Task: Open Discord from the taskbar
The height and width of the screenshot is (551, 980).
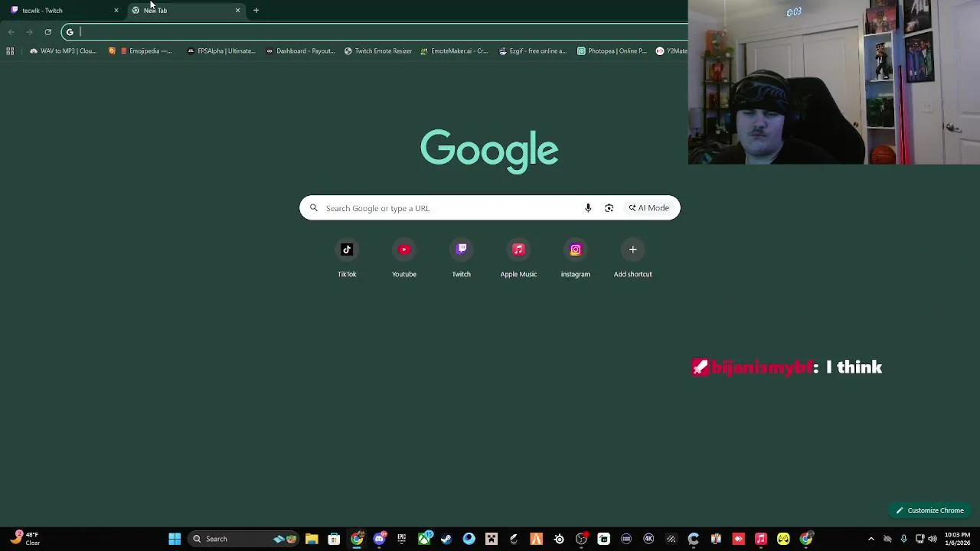Action: (x=379, y=539)
